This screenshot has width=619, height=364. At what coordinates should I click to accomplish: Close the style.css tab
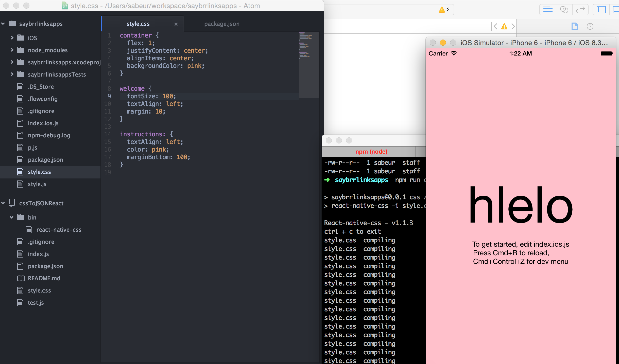pos(176,24)
